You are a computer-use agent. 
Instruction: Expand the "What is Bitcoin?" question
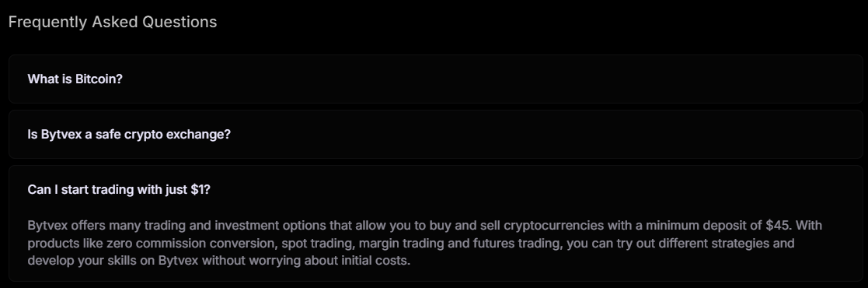pyautogui.click(x=436, y=79)
